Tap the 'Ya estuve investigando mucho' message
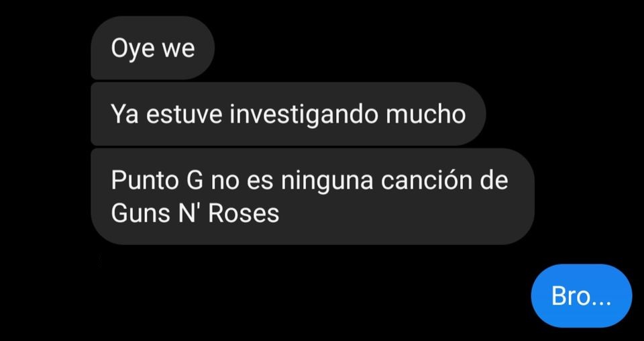644x341 pixels. 288,114
